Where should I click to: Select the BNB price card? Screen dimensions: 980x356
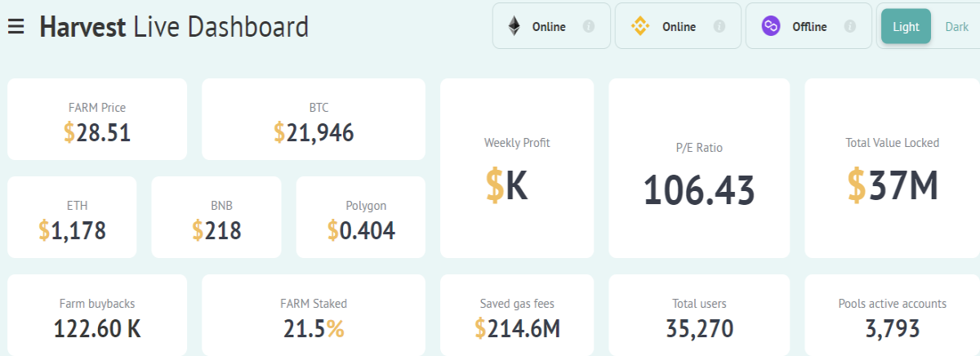click(216, 217)
